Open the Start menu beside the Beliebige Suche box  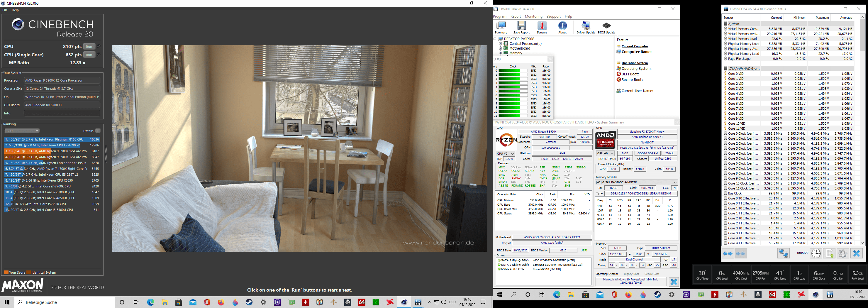pos(7,302)
